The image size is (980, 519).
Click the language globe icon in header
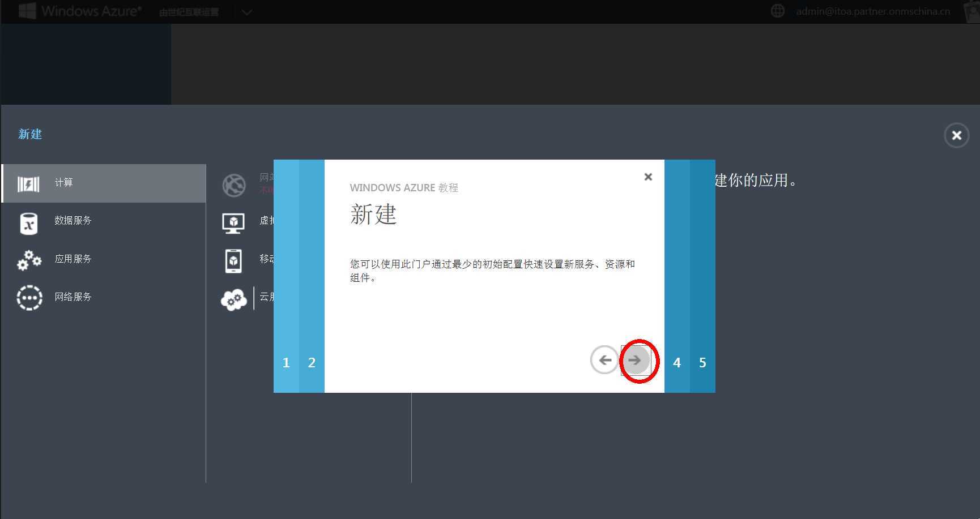[778, 11]
